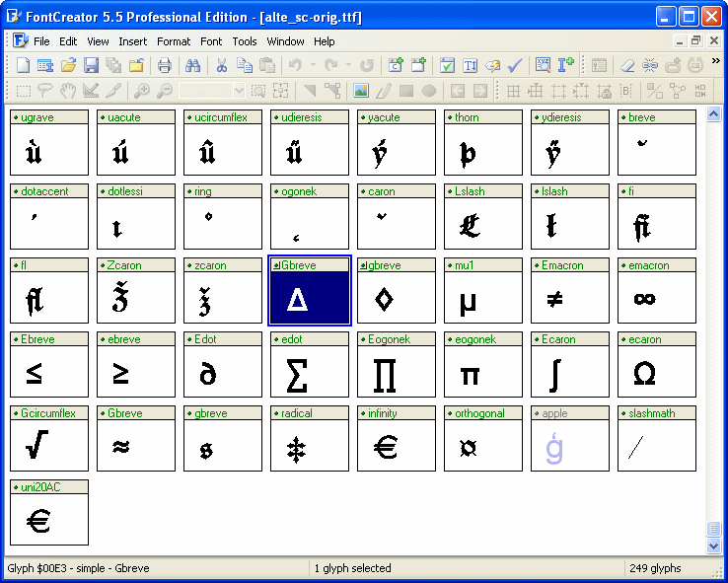The width and height of the screenshot is (728, 583).
Task: Click the Insert glyph icon with green plus
Action: point(418,65)
